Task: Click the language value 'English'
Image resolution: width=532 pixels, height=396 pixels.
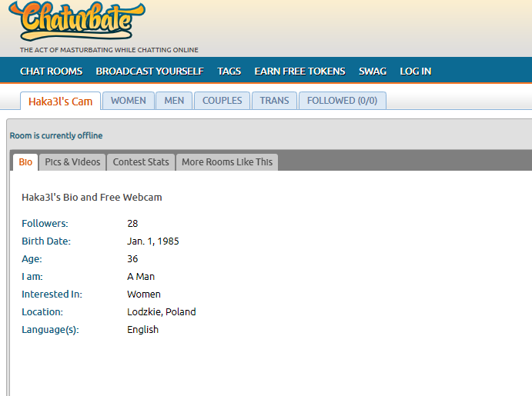Action: pos(143,330)
